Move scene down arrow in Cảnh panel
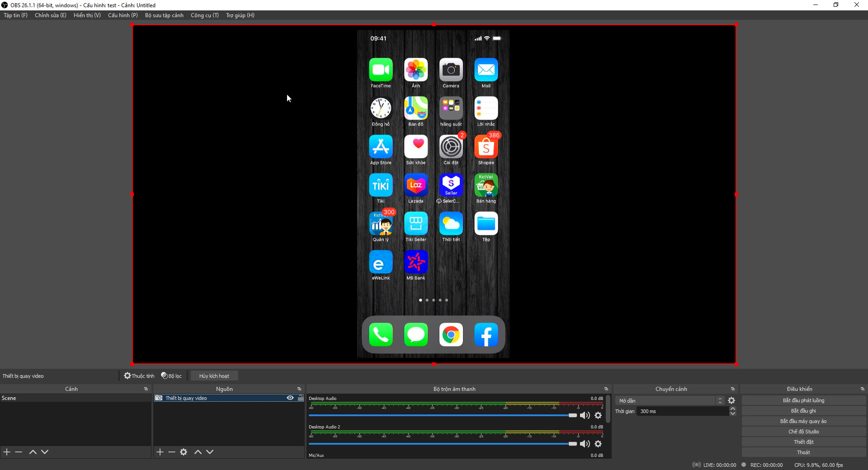 45,451
